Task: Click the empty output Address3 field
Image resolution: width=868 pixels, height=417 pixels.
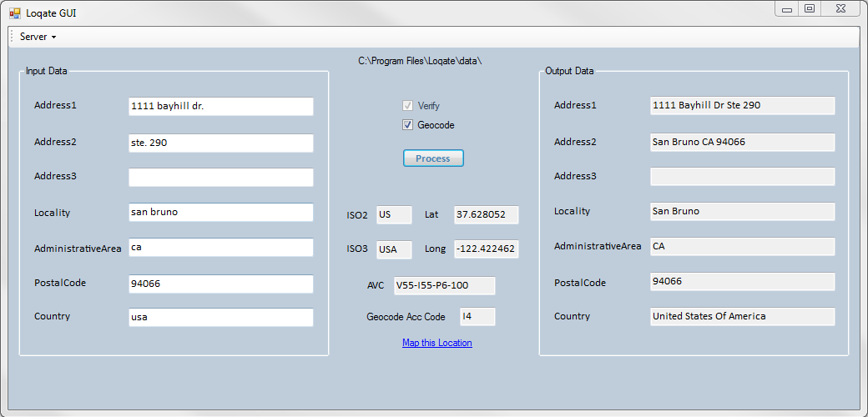Action: tap(742, 177)
